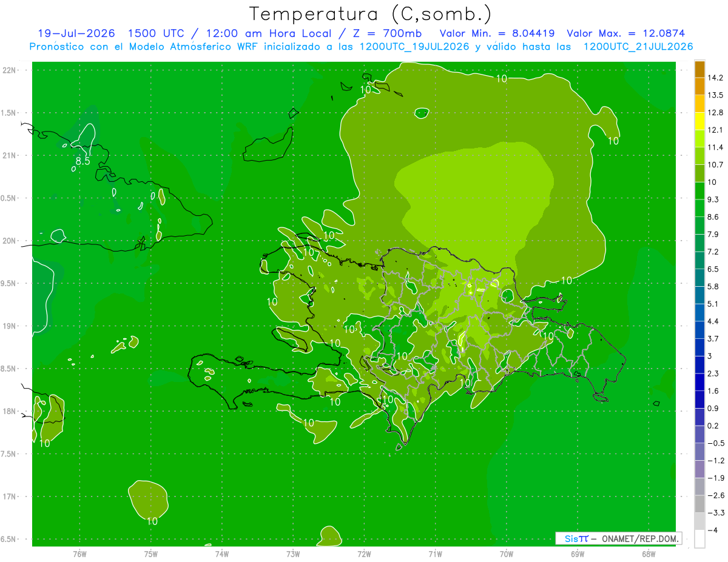Click the gray swatch between -3.3 and -2.6
This screenshot has height=562, width=728.
[699, 504]
